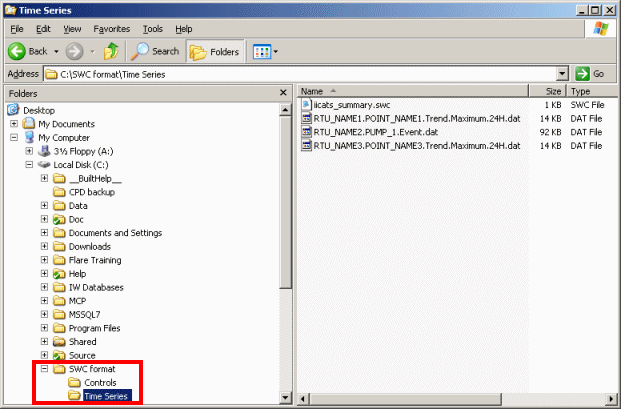
Task: Select the Shared folder icon
Action: point(59,341)
